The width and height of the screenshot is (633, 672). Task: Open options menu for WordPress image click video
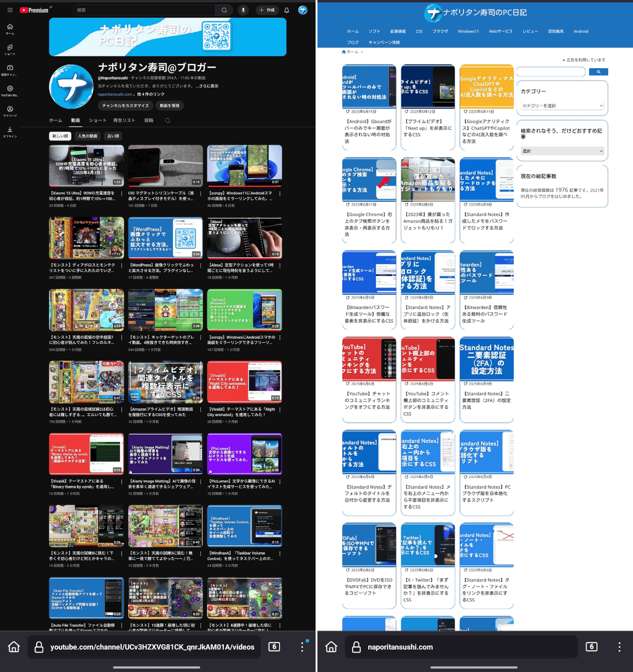tap(201, 266)
